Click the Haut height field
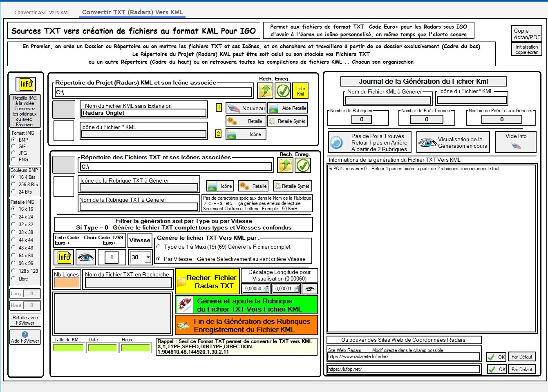 (31, 305)
